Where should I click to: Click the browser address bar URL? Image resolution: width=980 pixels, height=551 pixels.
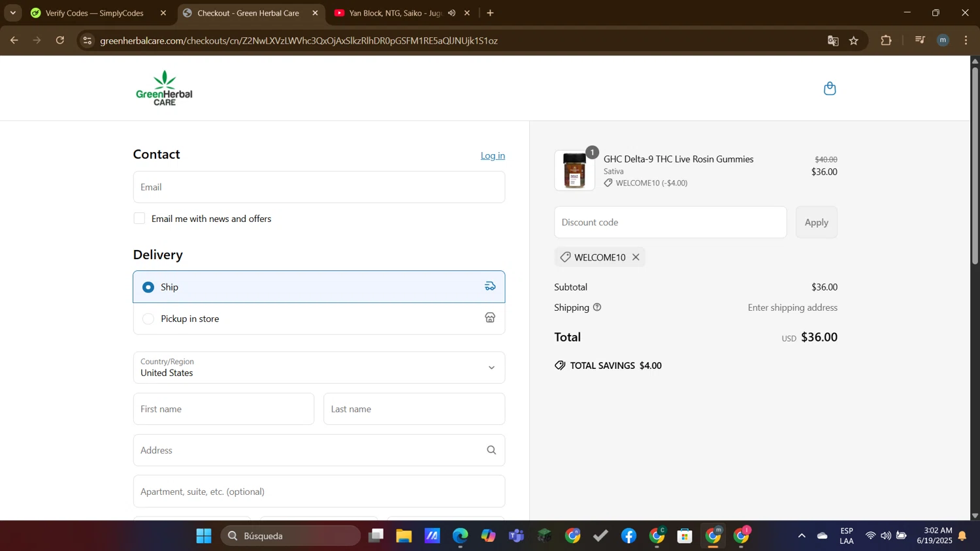tap(299, 40)
